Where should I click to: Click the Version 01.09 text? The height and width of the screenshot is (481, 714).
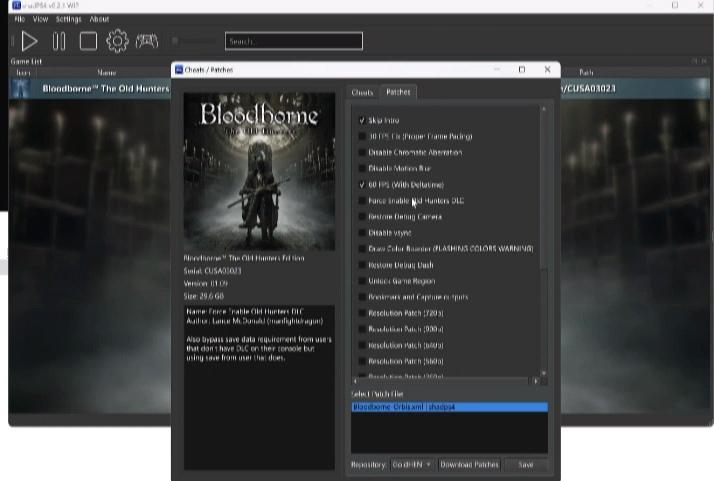206,283
